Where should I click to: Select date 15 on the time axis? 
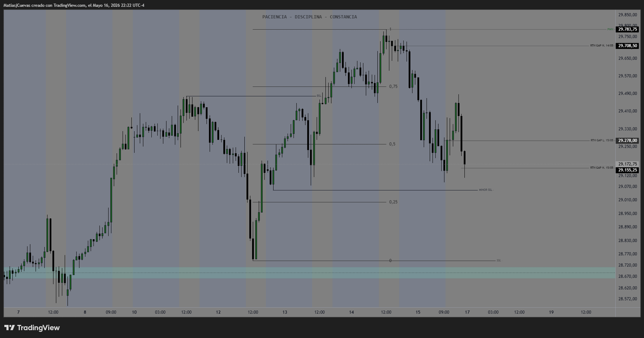click(x=418, y=312)
